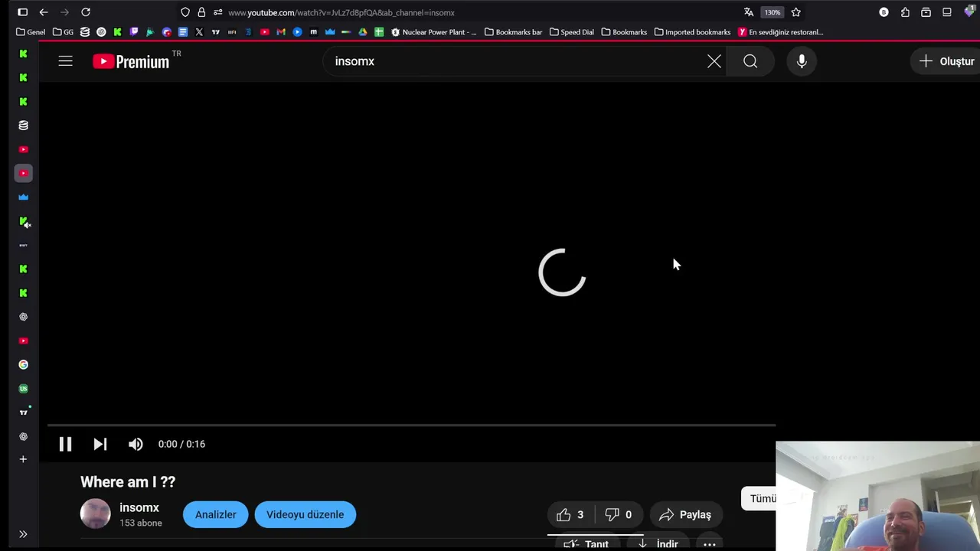Clear the insomx search text
This screenshot has height=551, width=980.
coord(714,61)
